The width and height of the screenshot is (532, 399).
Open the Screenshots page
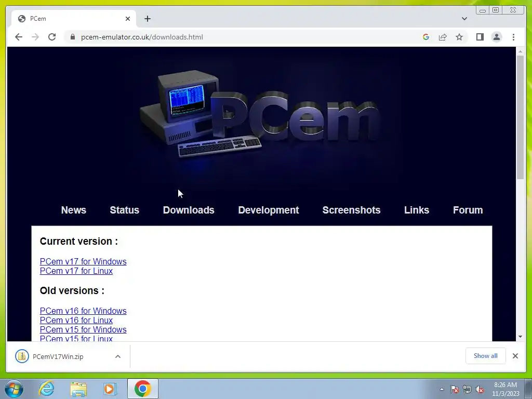point(352,210)
